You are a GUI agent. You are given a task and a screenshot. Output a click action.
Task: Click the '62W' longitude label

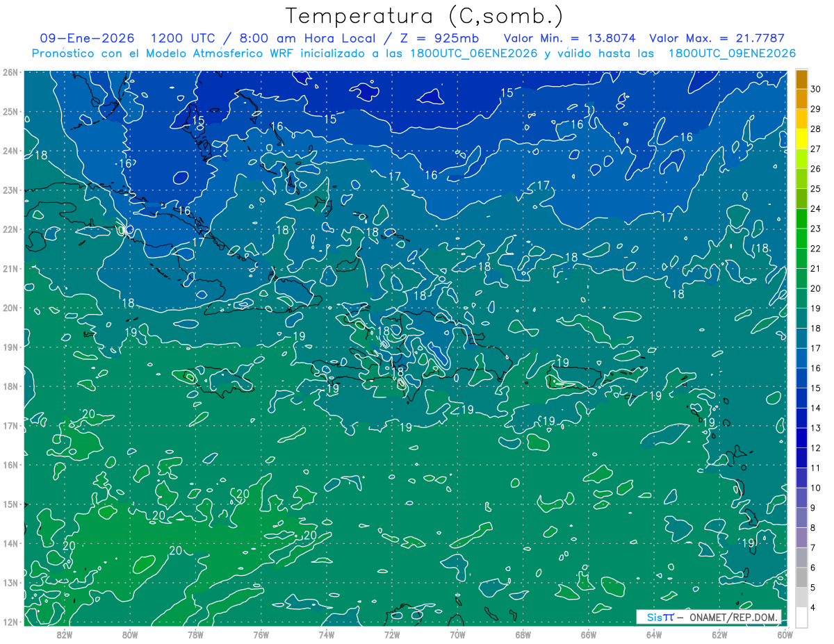pyautogui.click(x=719, y=634)
